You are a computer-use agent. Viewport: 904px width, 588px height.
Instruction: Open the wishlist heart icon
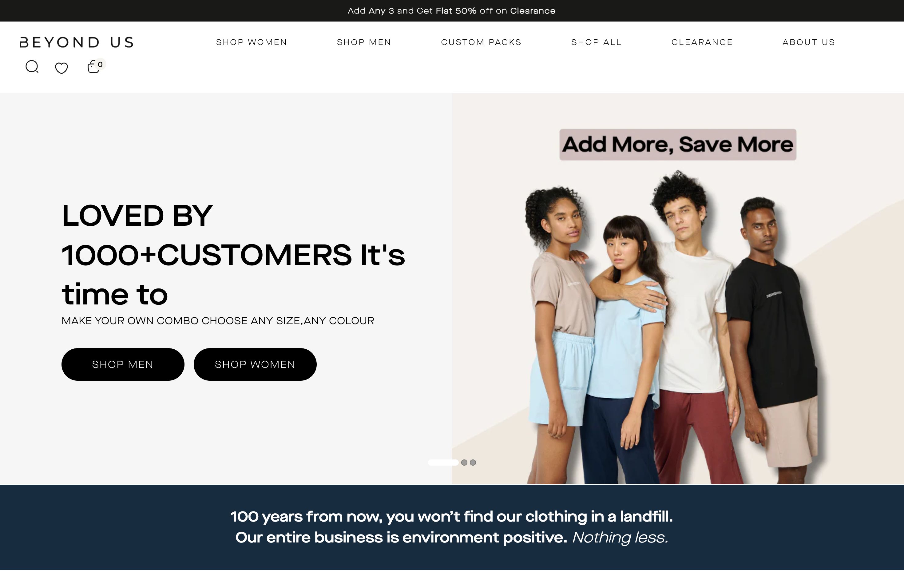(61, 68)
